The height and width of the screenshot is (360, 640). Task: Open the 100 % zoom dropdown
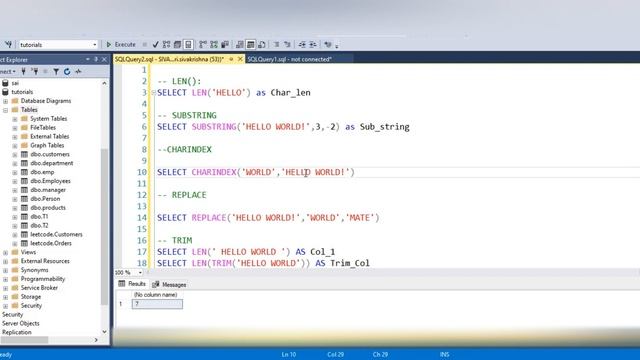coord(140,272)
